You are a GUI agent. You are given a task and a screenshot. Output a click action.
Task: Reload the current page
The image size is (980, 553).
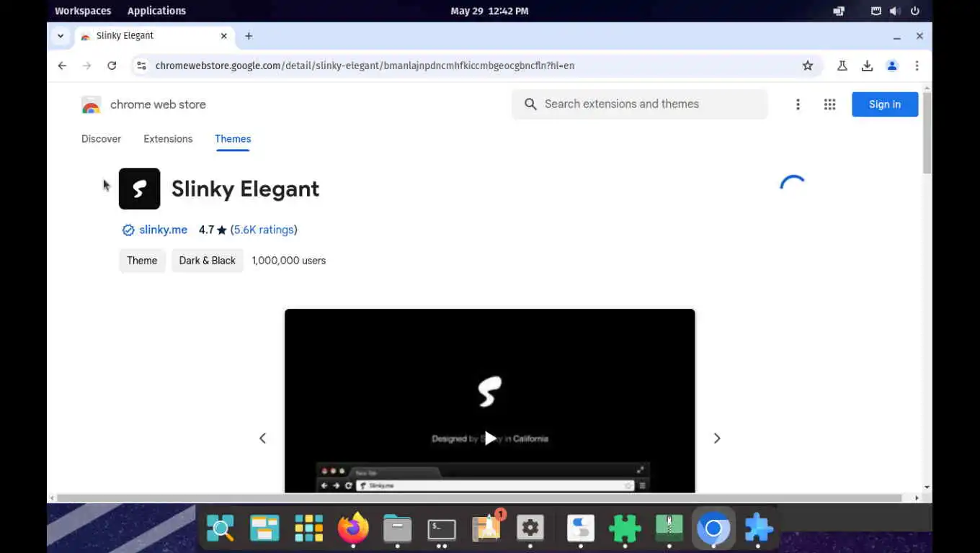point(112,66)
